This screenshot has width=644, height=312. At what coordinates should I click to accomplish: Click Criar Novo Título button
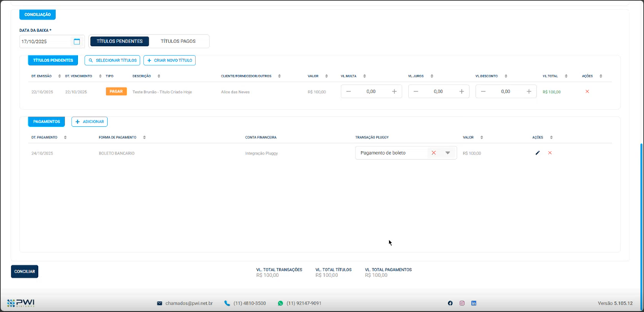tap(170, 61)
